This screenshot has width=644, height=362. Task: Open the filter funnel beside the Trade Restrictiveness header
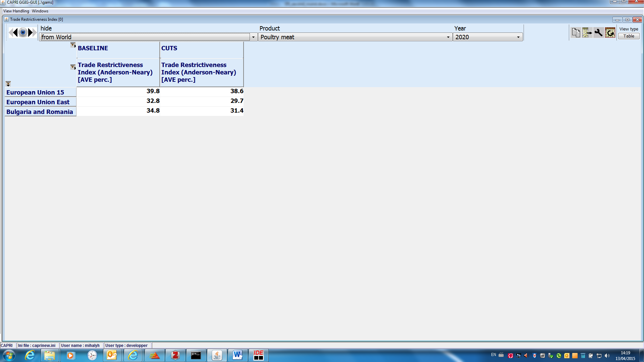73,67
